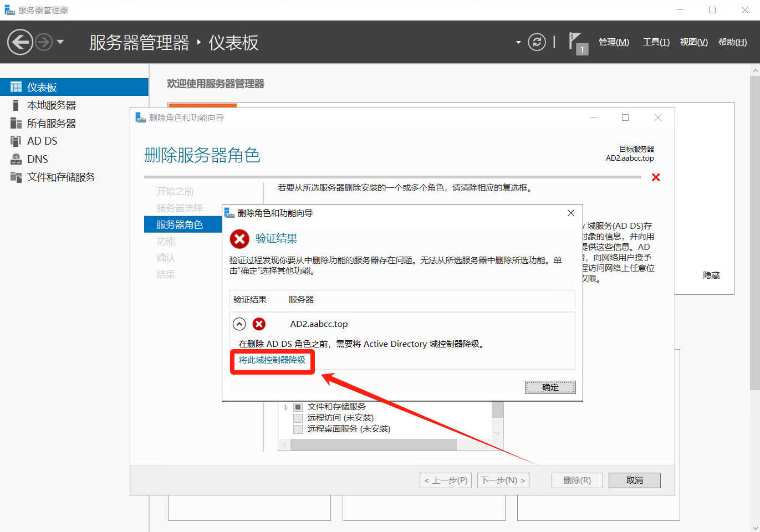
Task: Click the 将此域控制器降级 link
Action: (272, 360)
